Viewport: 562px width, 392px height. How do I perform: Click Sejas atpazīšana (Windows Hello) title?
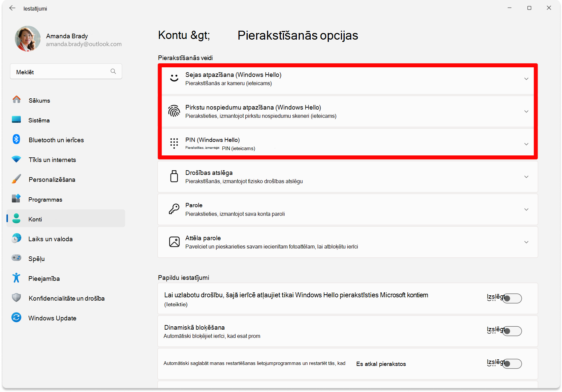pyautogui.click(x=233, y=75)
